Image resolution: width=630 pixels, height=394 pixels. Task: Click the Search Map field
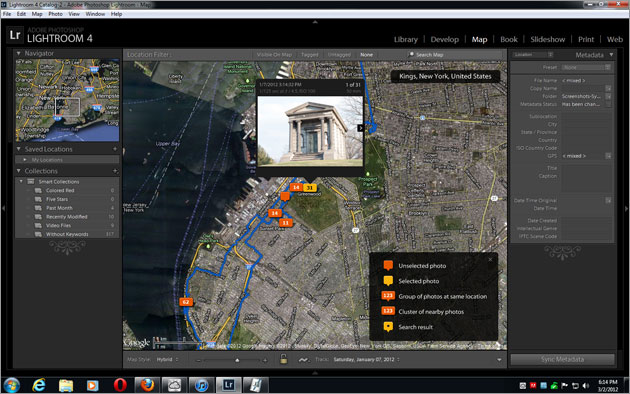[x=454, y=55]
